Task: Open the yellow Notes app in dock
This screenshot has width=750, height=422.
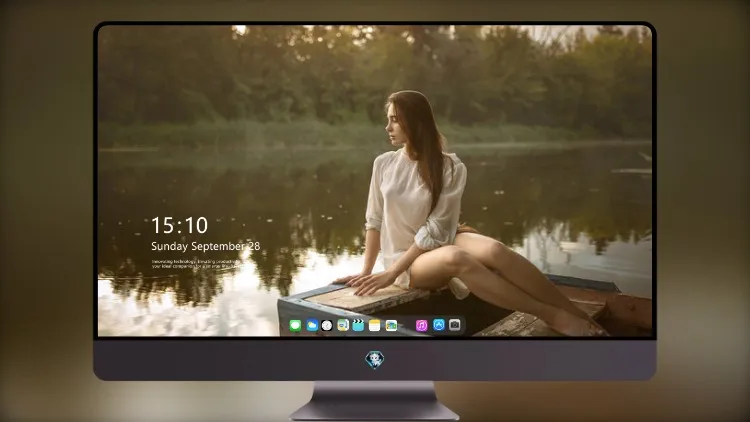Action: coord(375,326)
